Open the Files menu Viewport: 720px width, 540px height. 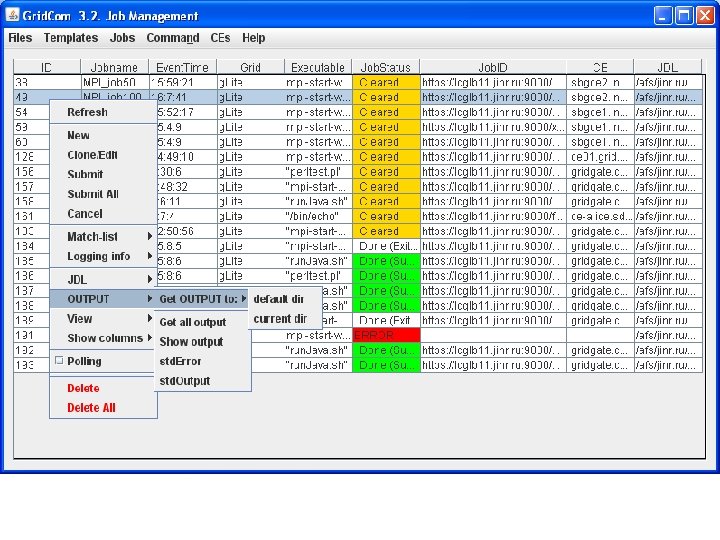click(20, 38)
